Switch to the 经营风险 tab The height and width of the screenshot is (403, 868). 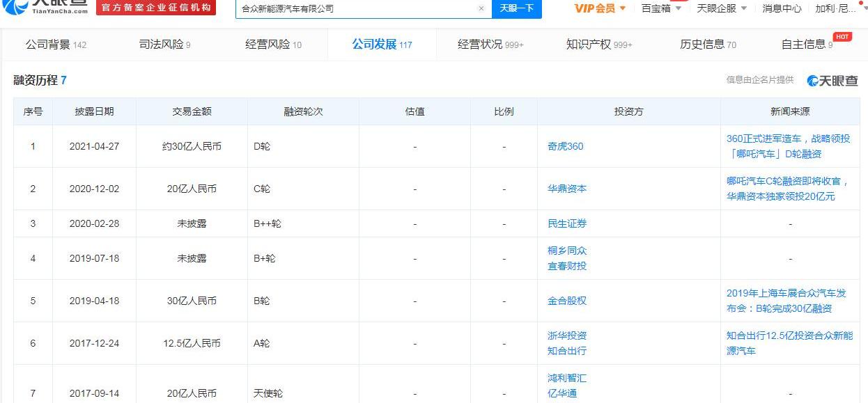[x=273, y=45]
